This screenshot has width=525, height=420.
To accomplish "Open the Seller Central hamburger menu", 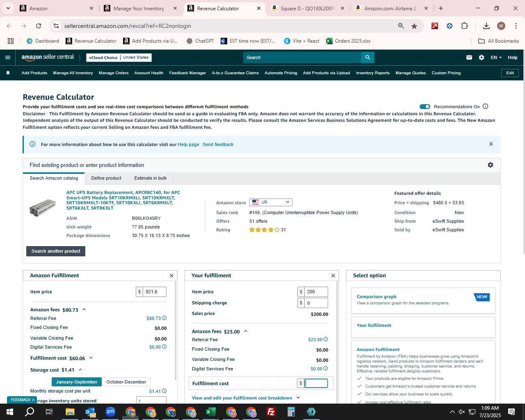I will (7, 57).
